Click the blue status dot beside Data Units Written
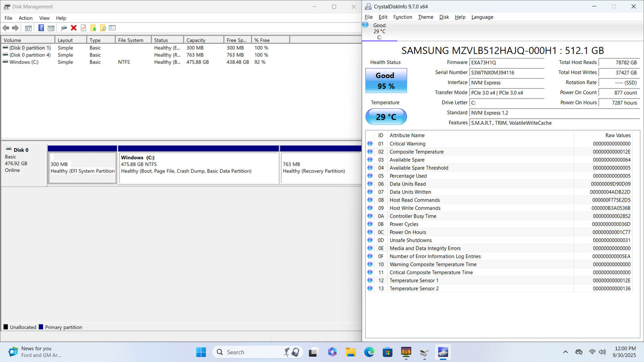This screenshot has width=644, height=362. (x=370, y=192)
